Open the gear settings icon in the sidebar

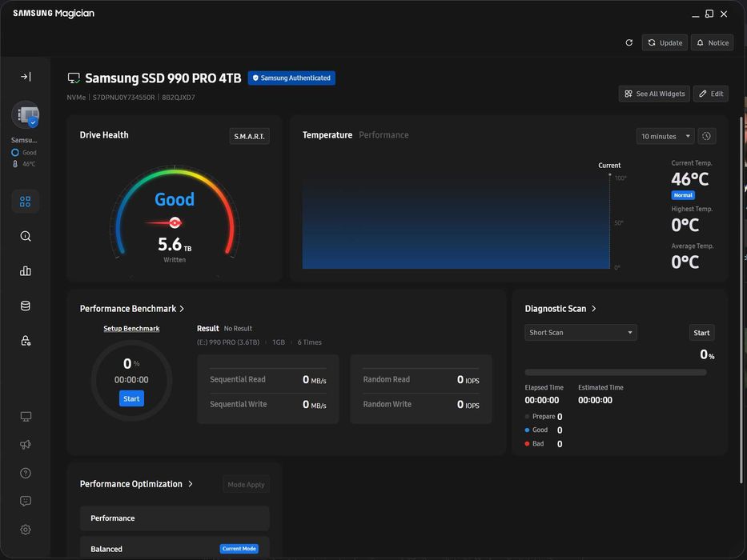pyautogui.click(x=26, y=530)
